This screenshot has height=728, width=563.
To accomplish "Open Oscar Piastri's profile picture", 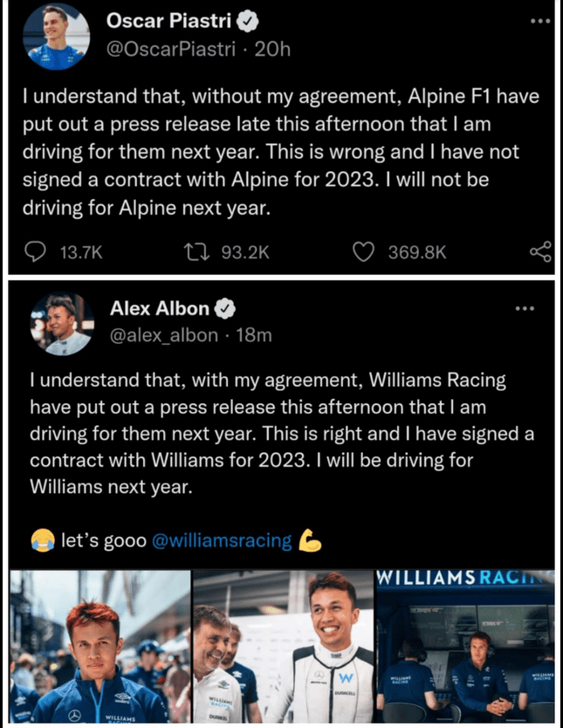I will click(x=58, y=37).
